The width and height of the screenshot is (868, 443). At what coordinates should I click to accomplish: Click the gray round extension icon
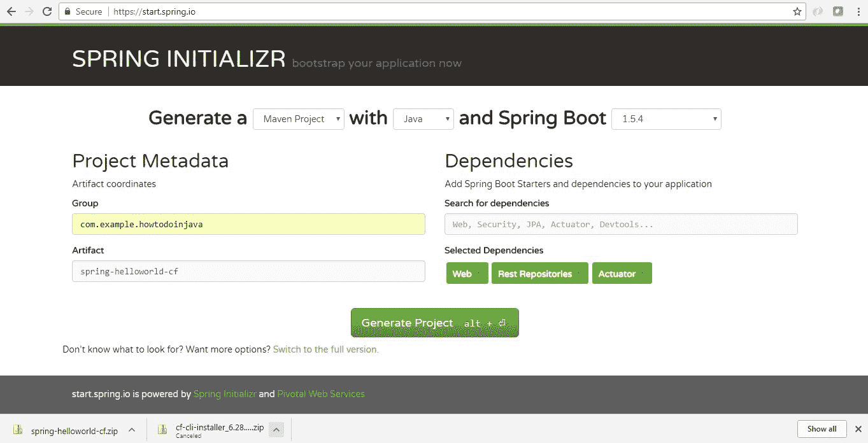click(x=818, y=11)
